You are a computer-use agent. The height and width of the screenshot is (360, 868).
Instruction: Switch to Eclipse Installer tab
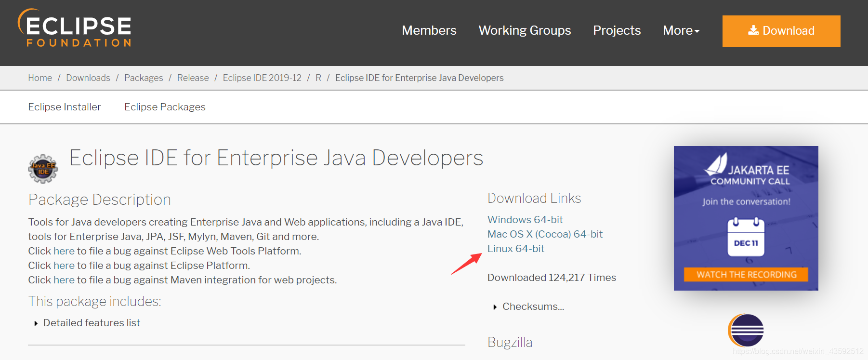(65, 107)
